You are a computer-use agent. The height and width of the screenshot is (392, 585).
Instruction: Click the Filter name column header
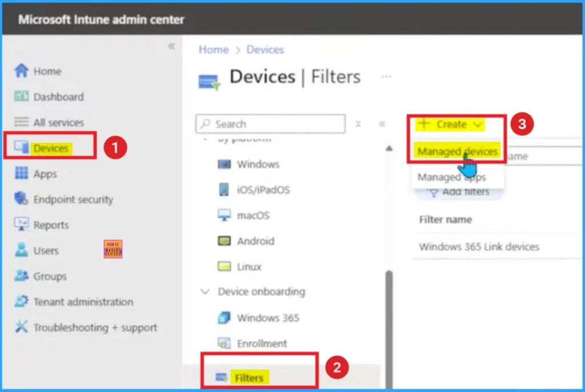coord(446,220)
